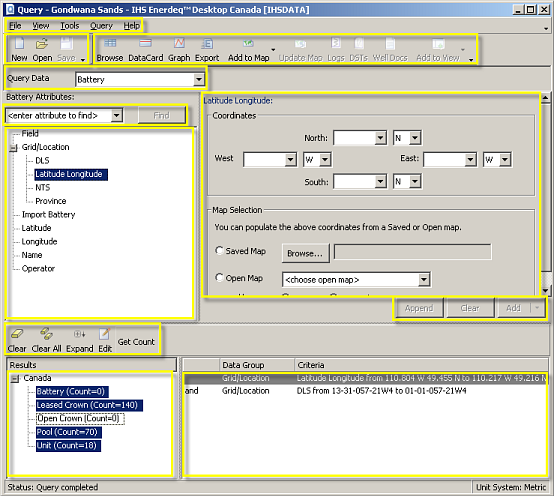Select the Open Map radio button

(x=219, y=278)
